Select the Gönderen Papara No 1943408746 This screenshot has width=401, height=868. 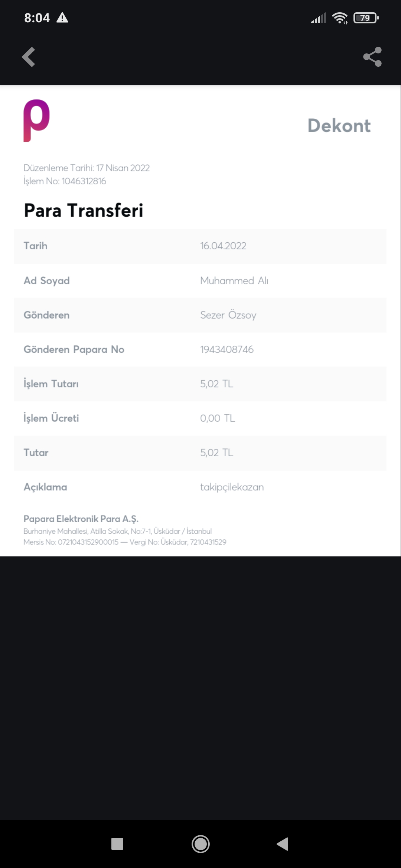pyautogui.click(x=227, y=349)
